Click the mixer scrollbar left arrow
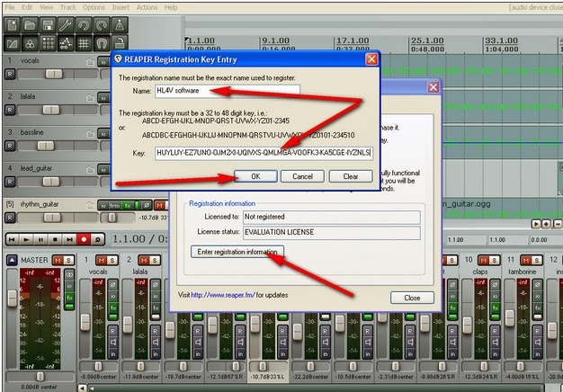The image size is (563, 392). pos(83,388)
